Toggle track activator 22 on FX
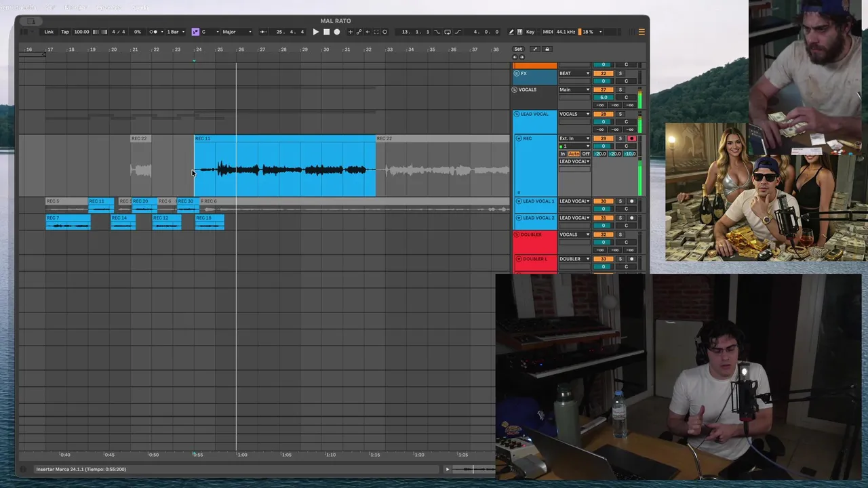This screenshot has height=488, width=868. click(x=604, y=73)
